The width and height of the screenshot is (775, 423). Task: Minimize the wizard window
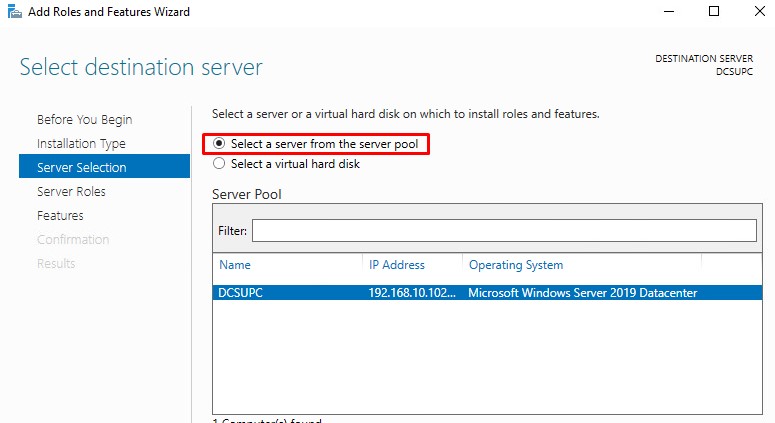(669, 11)
